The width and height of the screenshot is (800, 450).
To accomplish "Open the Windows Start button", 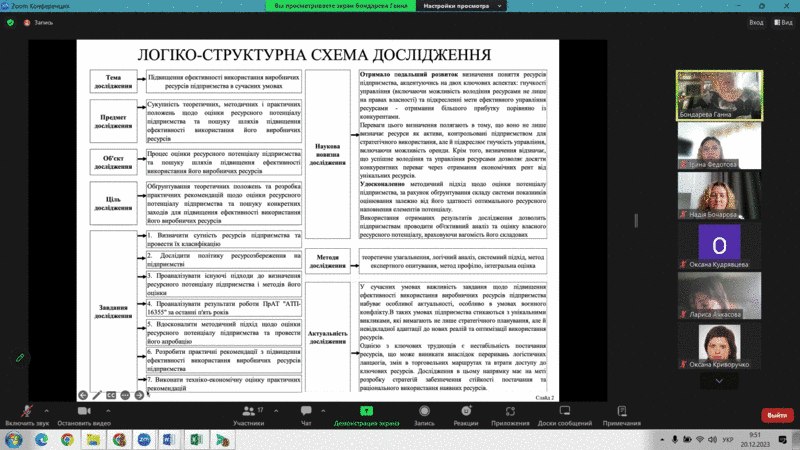I will click(x=14, y=439).
